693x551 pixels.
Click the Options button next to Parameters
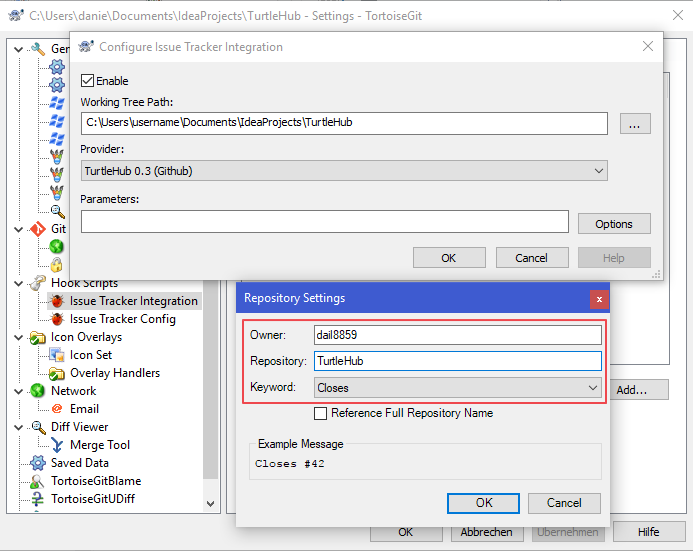614,224
